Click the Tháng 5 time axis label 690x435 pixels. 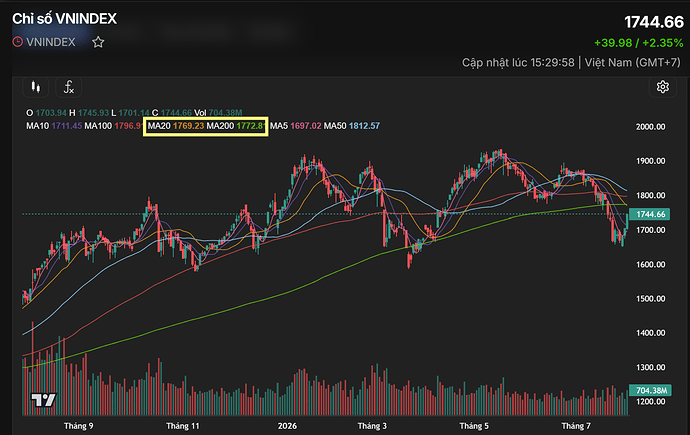coord(474,426)
